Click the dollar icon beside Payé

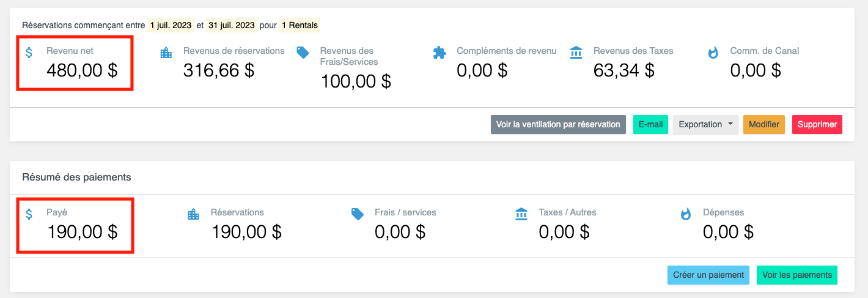coord(29,214)
